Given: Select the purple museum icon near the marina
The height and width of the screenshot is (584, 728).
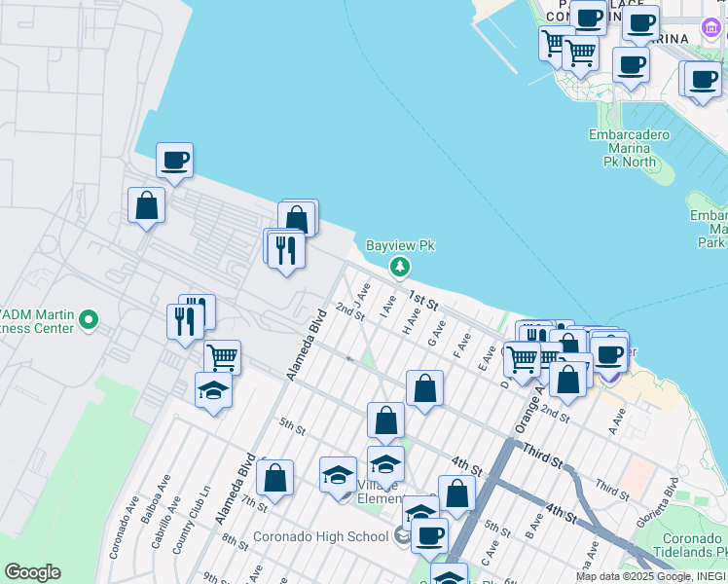Looking at the screenshot, I should [710, 28].
